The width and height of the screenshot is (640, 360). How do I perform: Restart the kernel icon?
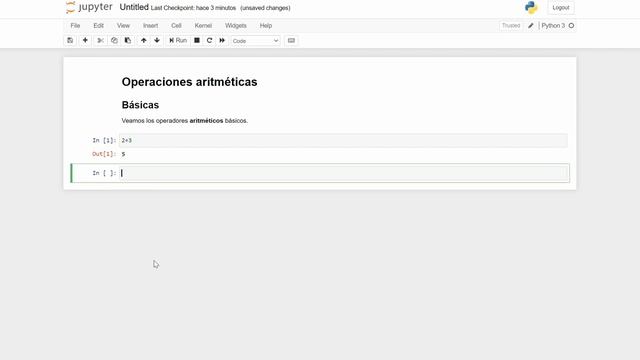tap(209, 40)
